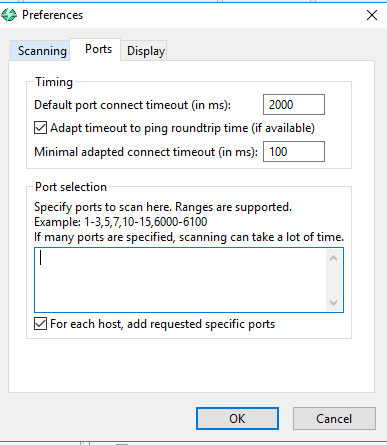
Task: Close the Preferences dialog with the X
Action: (372, 15)
